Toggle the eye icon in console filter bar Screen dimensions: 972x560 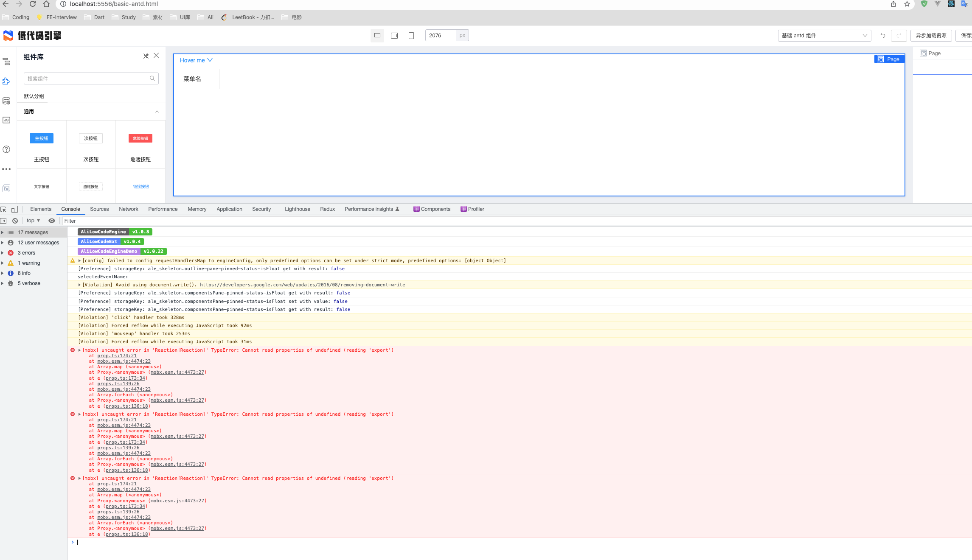(52, 221)
